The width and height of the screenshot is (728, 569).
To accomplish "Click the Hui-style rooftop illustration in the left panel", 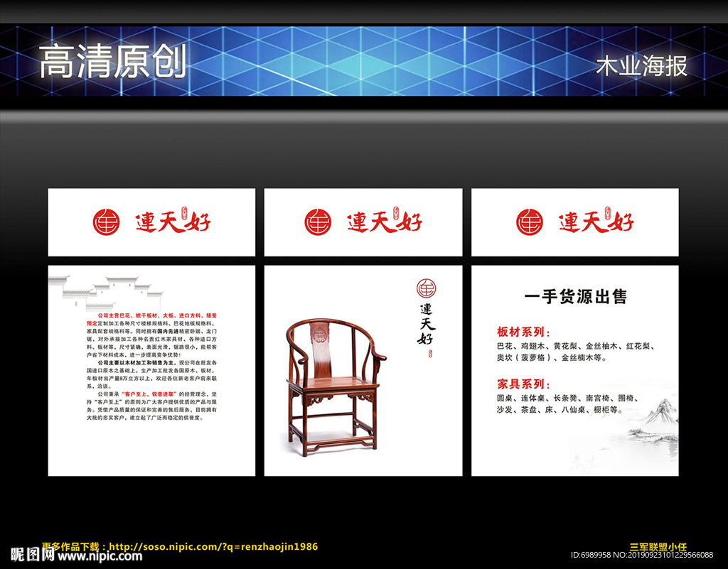I will point(106,293).
